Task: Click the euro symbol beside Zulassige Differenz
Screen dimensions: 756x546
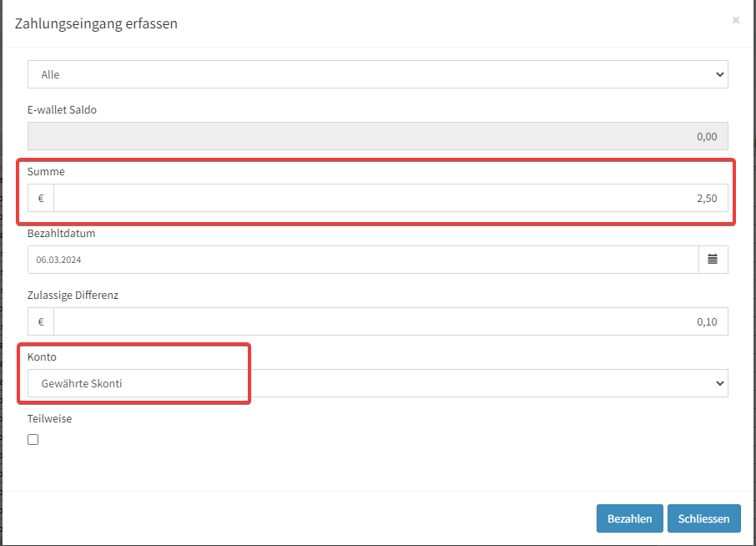Action: (41, 321)
